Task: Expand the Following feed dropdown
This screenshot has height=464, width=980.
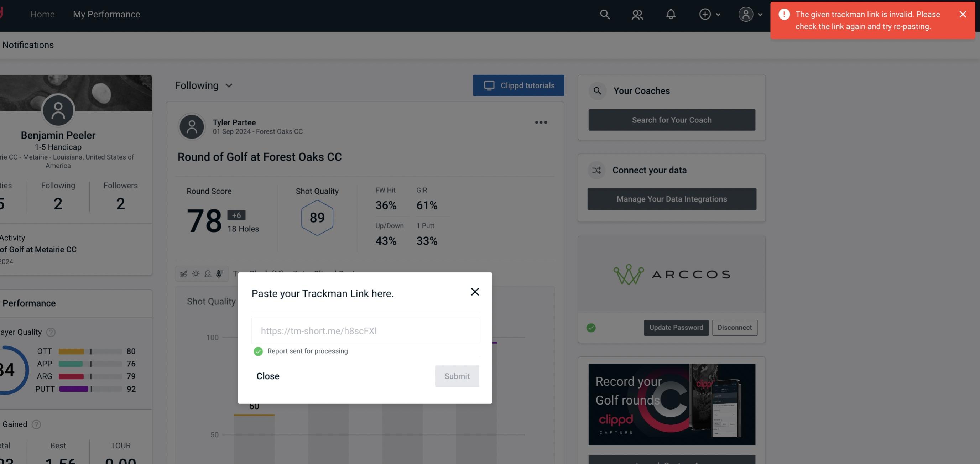Action: coord(204,85)
